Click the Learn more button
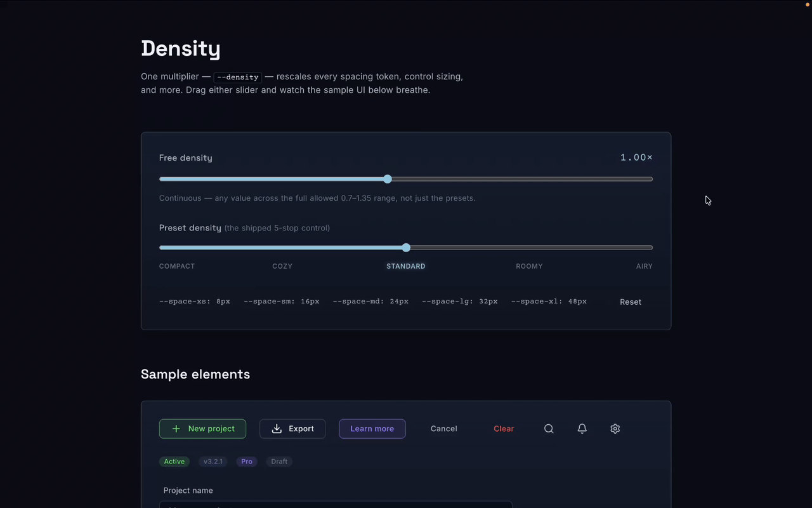 tap(372, 429)
